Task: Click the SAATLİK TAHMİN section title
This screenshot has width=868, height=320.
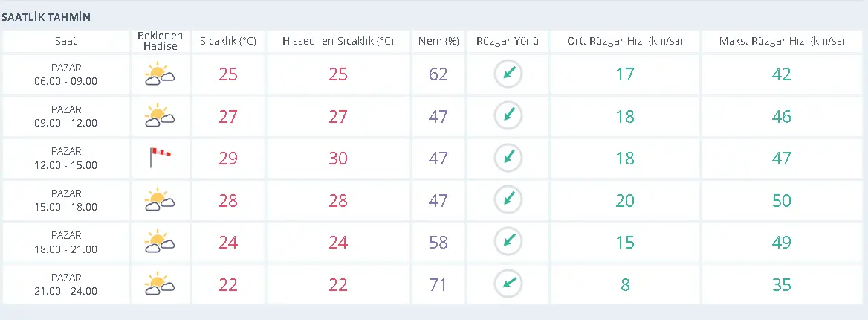Action: tap(46, 18)
